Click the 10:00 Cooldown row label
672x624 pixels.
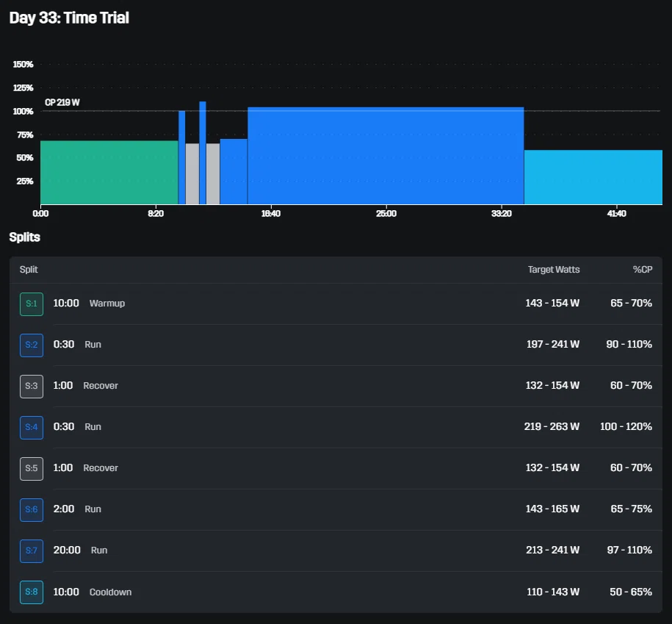click(92, 592)
